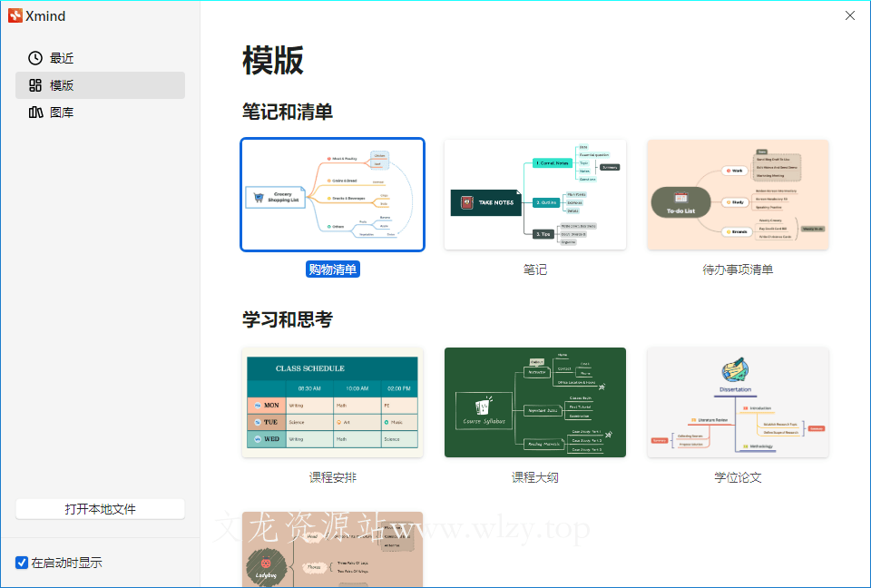Open the 笔记 template thumbnail
The width and height of the screenshot is (871, 588).
[534, 194]
